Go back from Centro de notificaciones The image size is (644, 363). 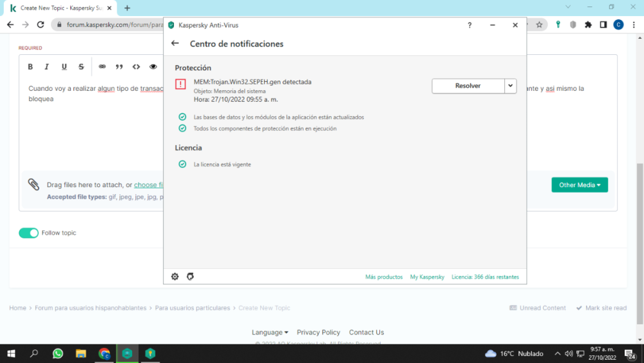175,44
